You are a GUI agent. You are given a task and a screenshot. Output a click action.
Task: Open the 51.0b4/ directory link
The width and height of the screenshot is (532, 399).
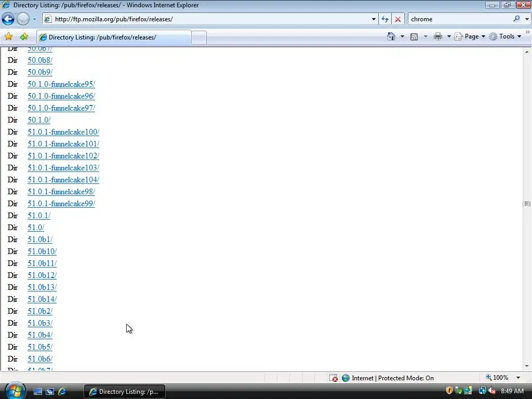pyautogui.click(x=40, y=335)
